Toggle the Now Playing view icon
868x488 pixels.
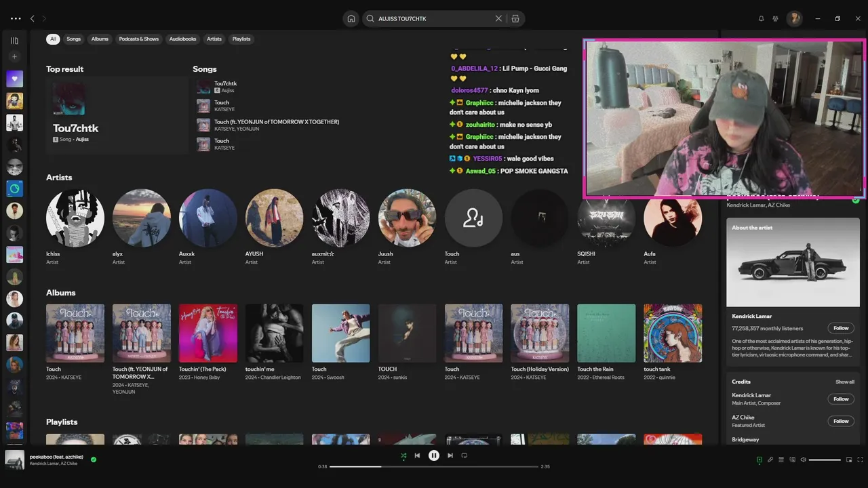click(759, 460)
